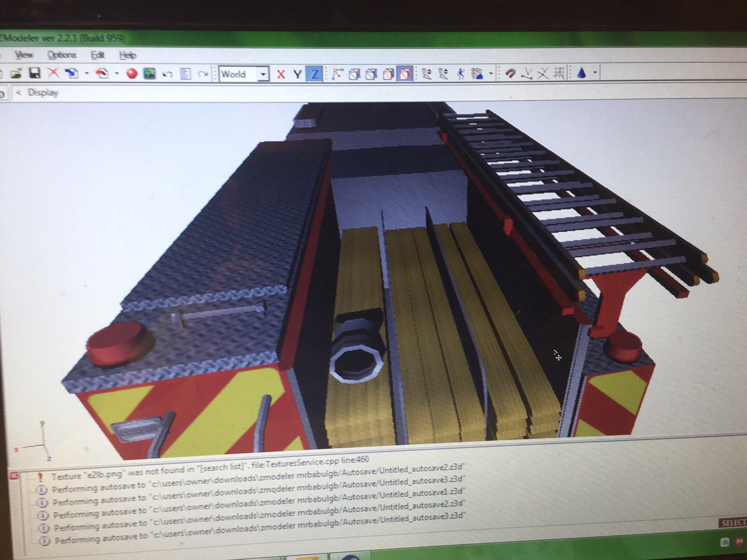Select the Vertices editing level icon
This screenshot has height=560, width=747.
(x=338, y=75)
